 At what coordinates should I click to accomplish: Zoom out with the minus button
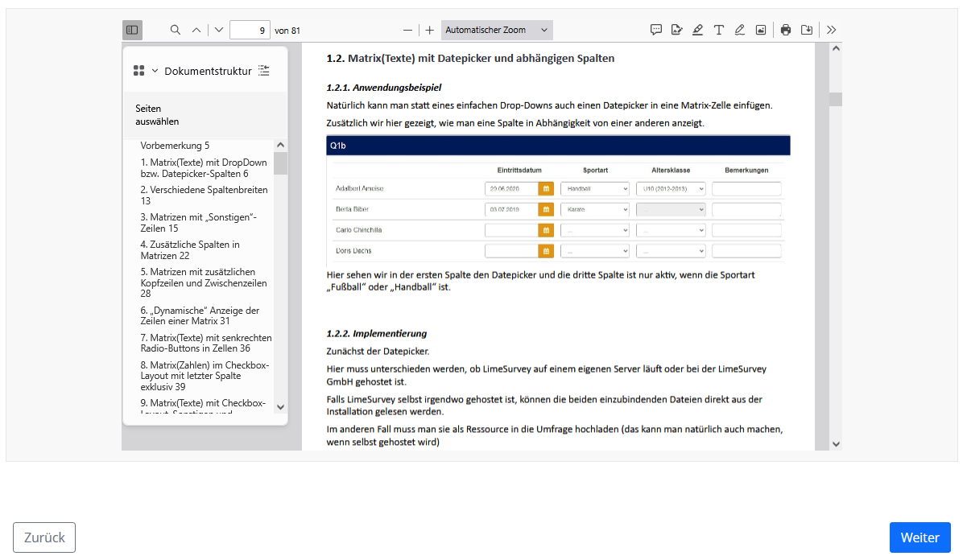407,30
